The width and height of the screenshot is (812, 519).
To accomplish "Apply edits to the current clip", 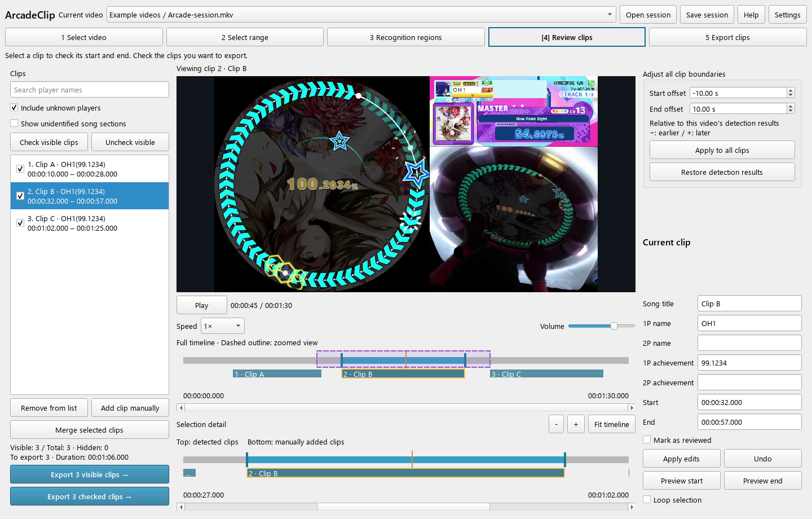I will pos(682,459).
